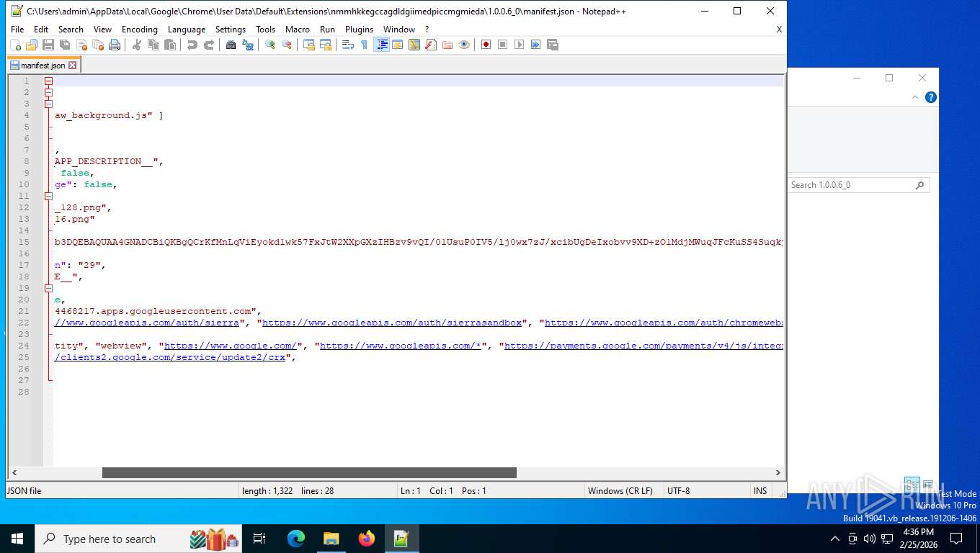
Task: Create a new document via toolbar
Action: pyautogui.click(x=15, y=45)
